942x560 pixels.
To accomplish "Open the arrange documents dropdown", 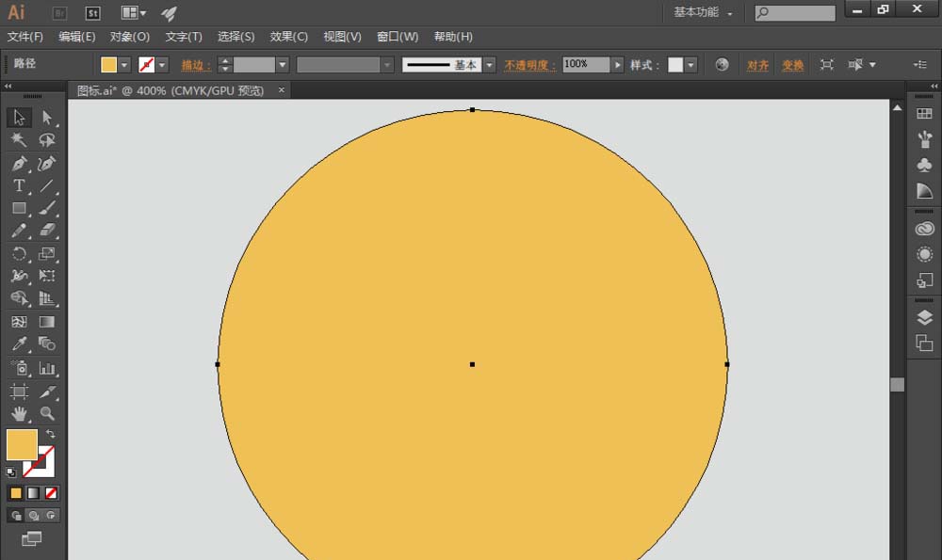I will tap(134, 13).
